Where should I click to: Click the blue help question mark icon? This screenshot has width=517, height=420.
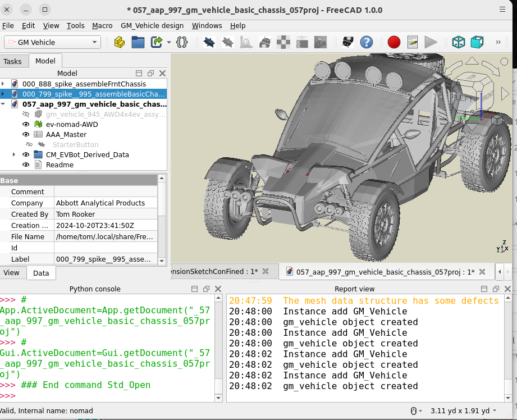367,42
